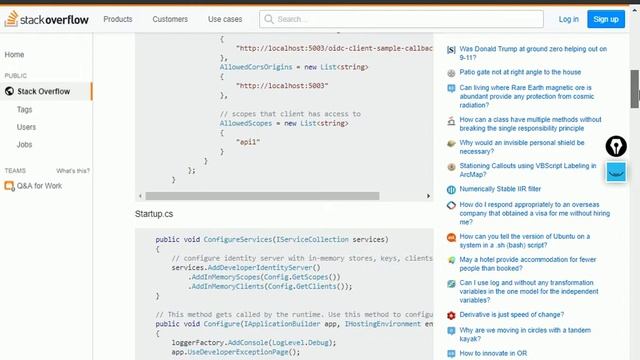The image size is (640, 360).
Task: Open 'How can a class have multiple methods' question
Action: pos(530,124)
